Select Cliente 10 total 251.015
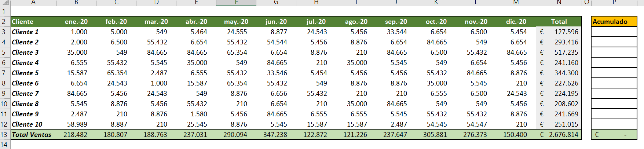 (559, 124)
